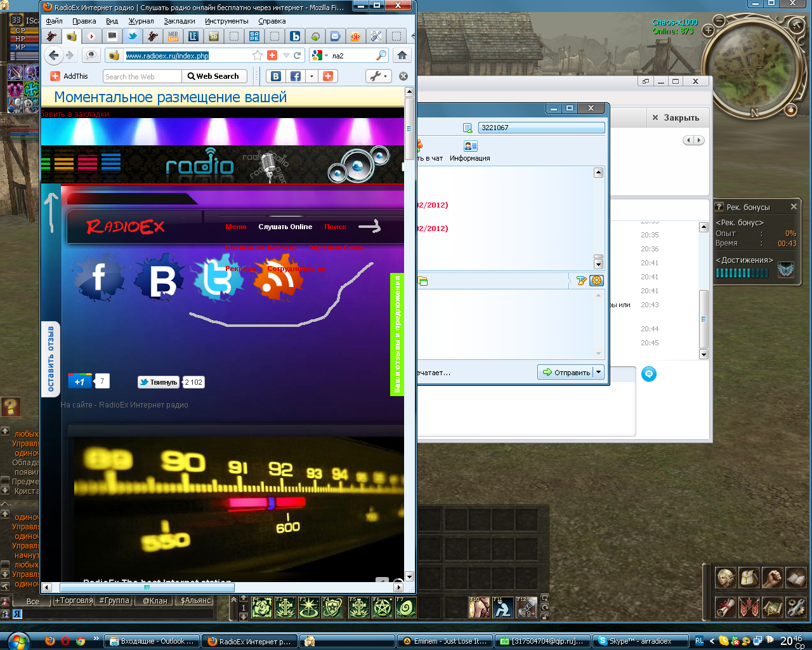The height and width of the screenshot is (650, 812).
Task: Open the AddThis wrench settings dropdown
Action: click(x=378, y=76)
